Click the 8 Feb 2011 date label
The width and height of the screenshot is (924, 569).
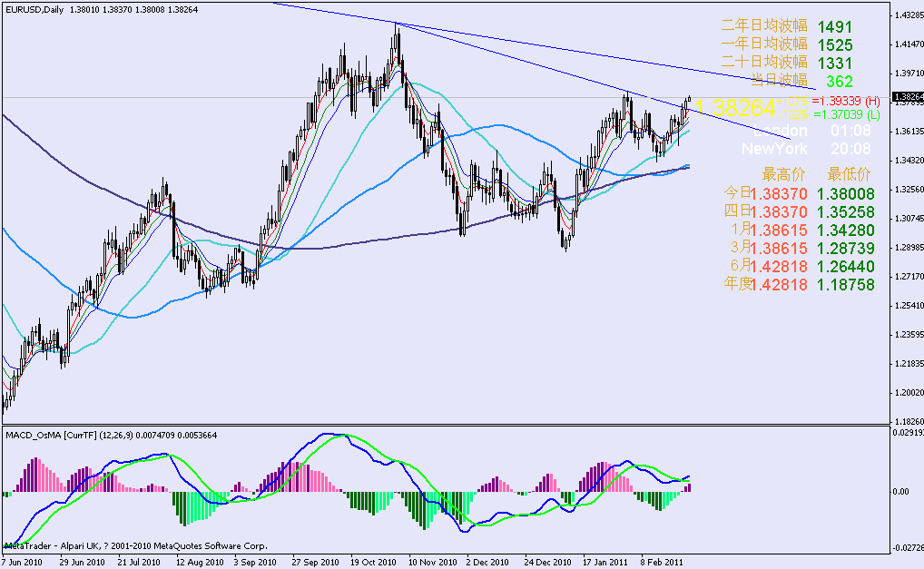(662, 562)
